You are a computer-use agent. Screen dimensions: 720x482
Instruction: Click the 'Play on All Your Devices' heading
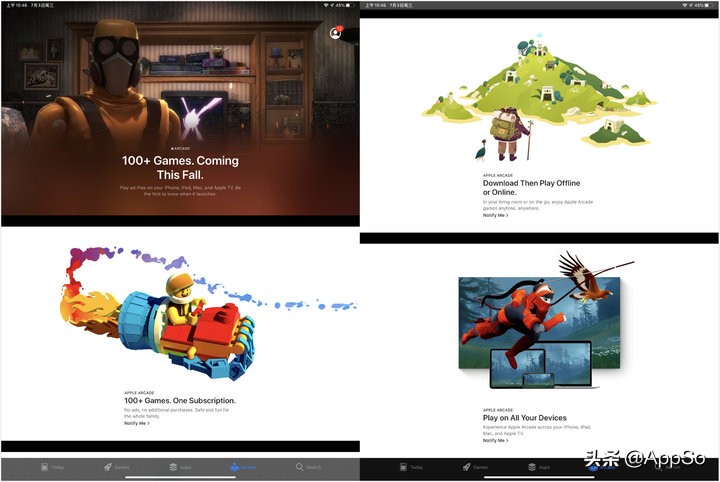[x=524, y=418]
